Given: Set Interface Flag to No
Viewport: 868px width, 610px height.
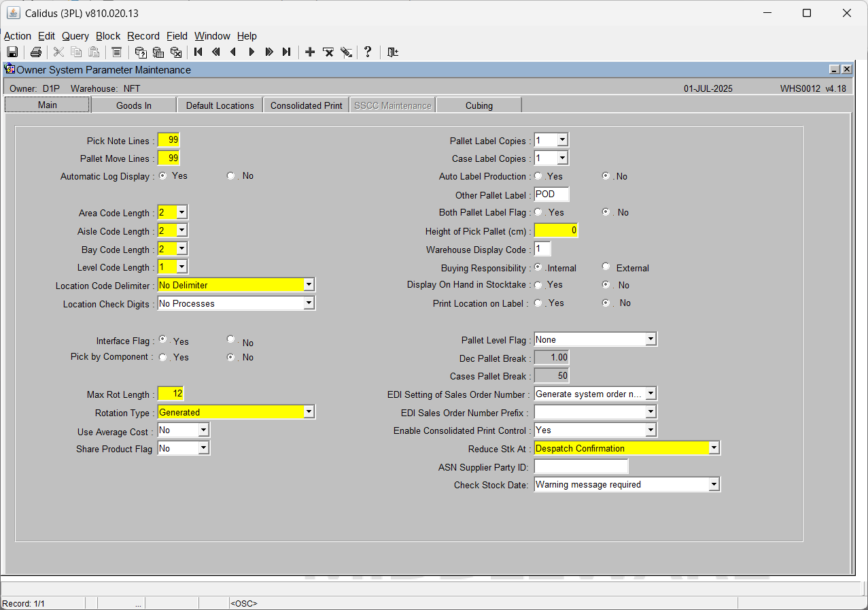Looking at the screenshot, I should point(231,339).
